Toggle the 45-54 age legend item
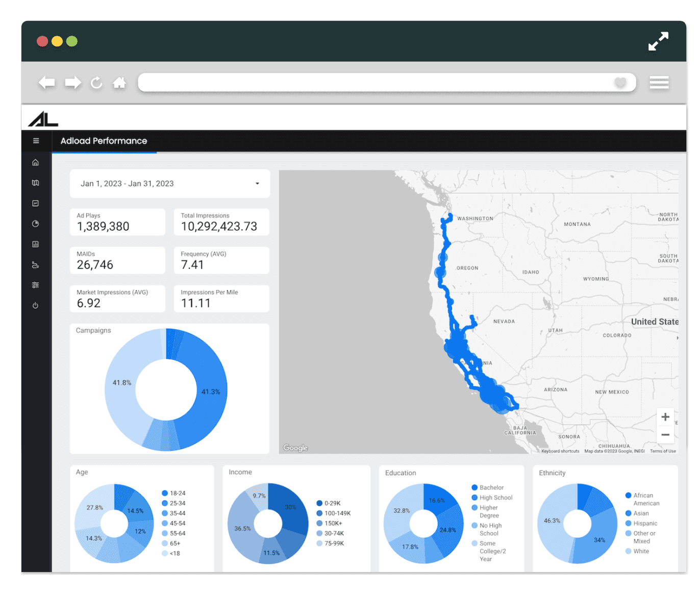The image size is (700, 593). [173, 524]
